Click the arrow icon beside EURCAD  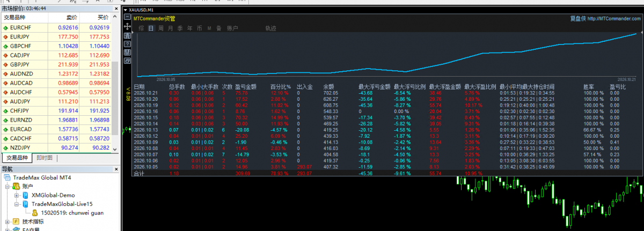[x=5, y=129]
